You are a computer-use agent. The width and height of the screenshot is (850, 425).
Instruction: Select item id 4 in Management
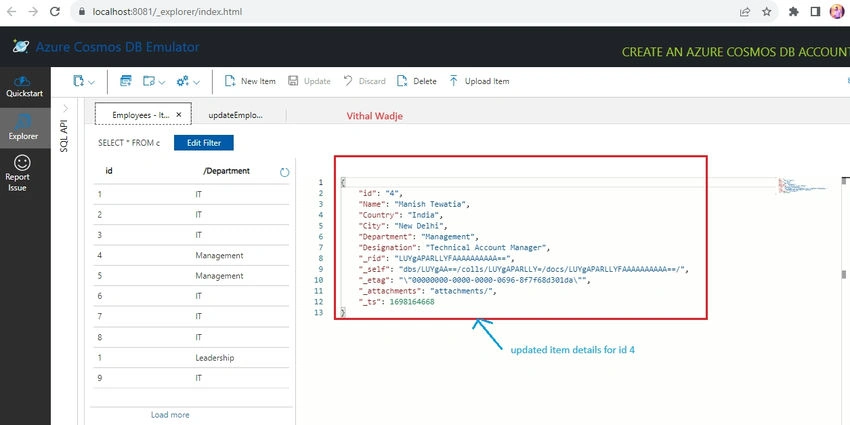click(191, 255)
